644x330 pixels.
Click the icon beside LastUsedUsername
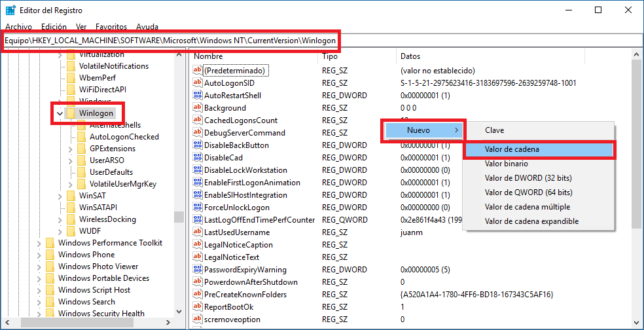[x=198, y=232]
